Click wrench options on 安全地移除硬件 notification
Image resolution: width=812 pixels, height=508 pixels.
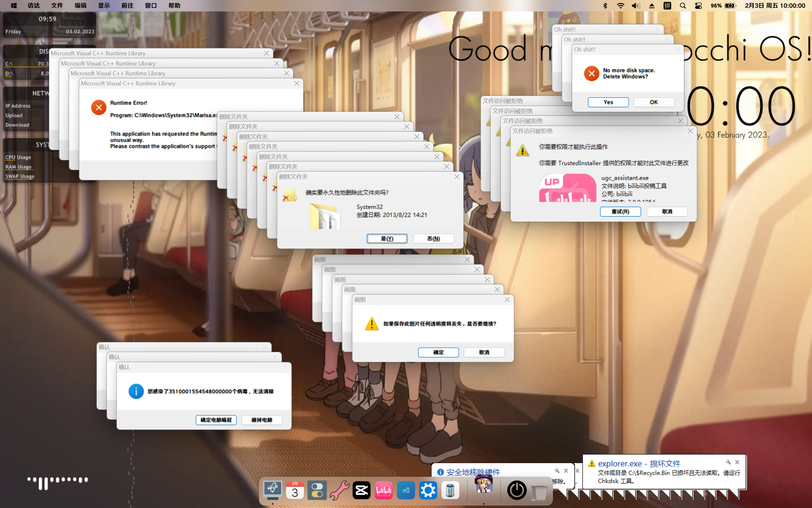click(557, 471)
